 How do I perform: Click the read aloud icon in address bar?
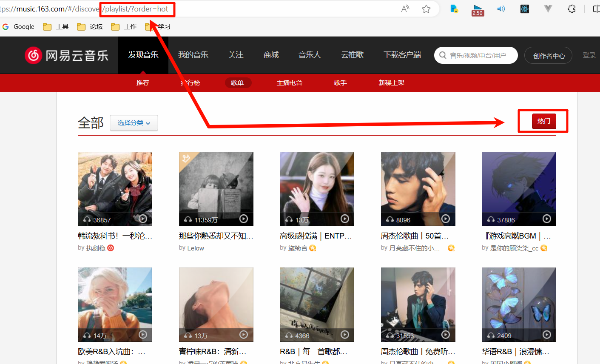tap(405, 9)
